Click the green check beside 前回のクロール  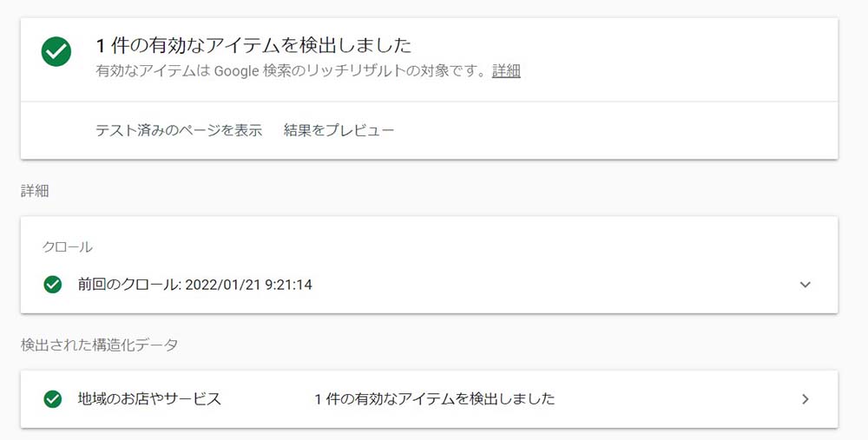pyautogui.click(x=52, y=284)
